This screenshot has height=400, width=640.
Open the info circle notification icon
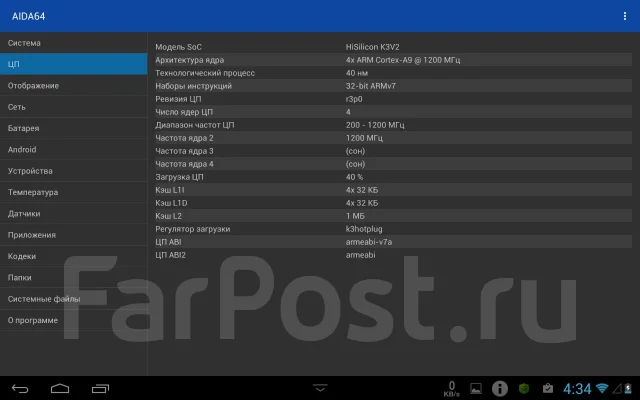pos(500,389)
